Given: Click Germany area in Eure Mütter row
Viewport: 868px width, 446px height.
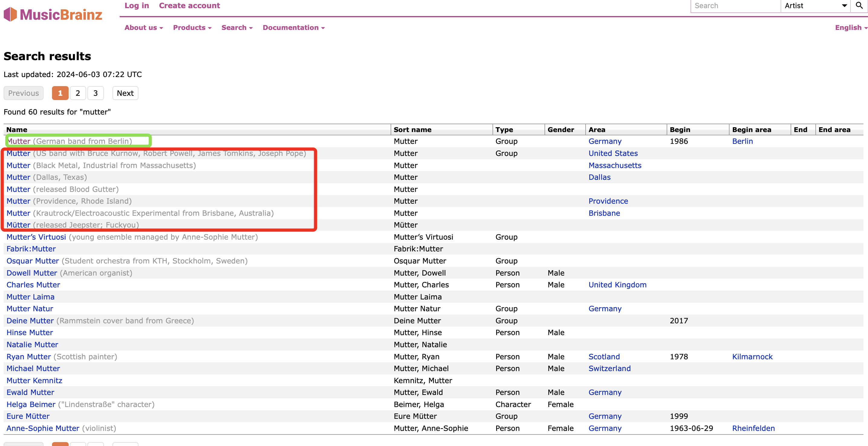Looking at the screenshot, I should [605, 417].
